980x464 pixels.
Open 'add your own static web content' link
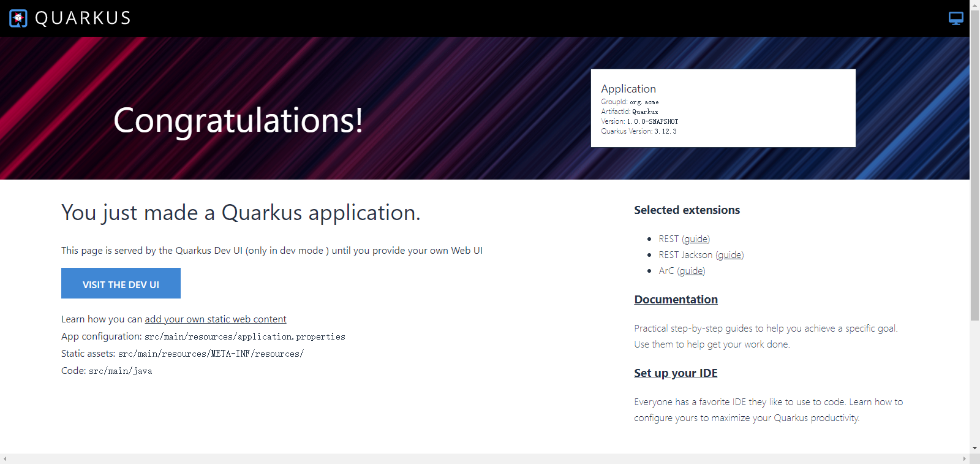216,319
